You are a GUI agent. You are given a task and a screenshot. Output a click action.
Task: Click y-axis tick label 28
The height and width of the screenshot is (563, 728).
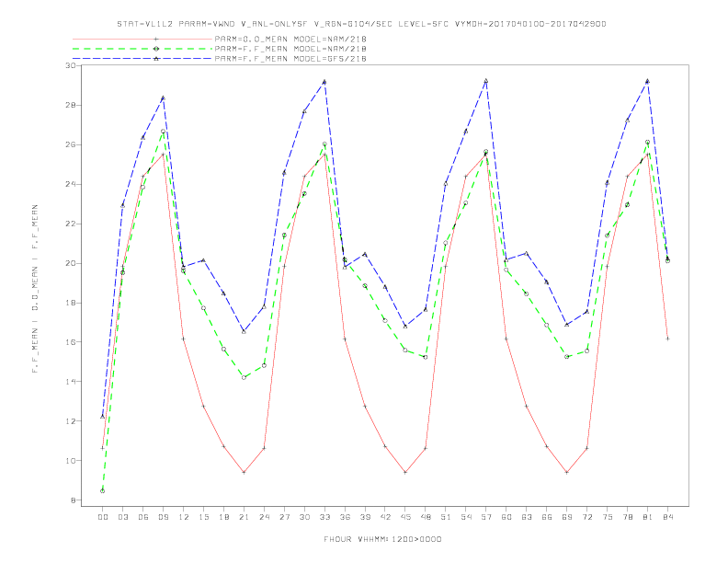point(71,105)
